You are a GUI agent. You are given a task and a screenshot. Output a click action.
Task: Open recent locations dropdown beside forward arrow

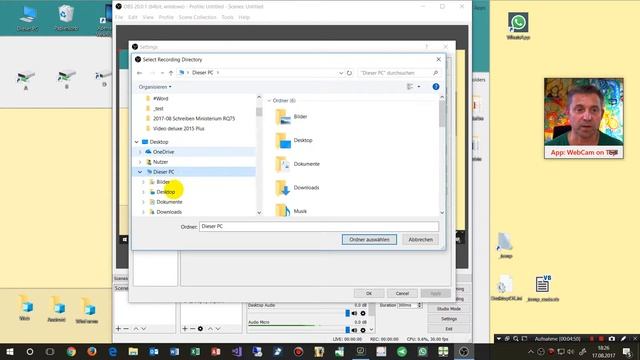point(162,73)
